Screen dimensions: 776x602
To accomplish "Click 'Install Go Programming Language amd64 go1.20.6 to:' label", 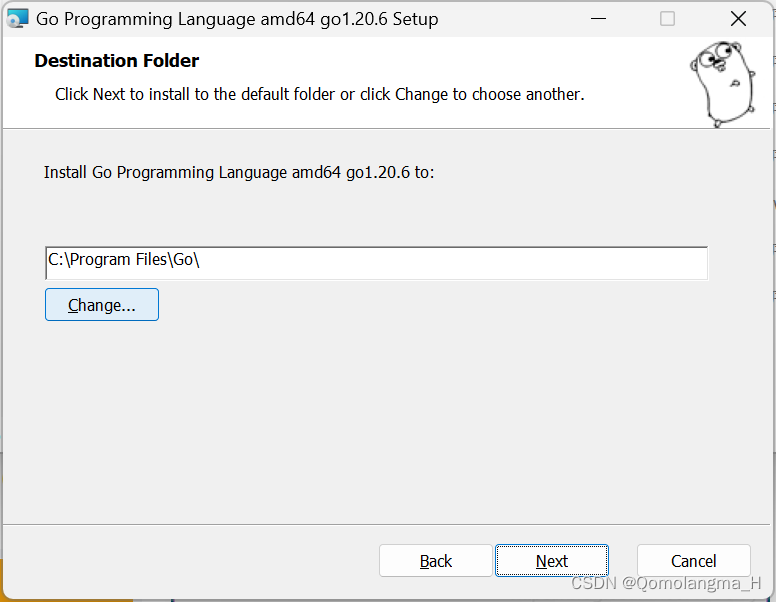I will 239,172.
